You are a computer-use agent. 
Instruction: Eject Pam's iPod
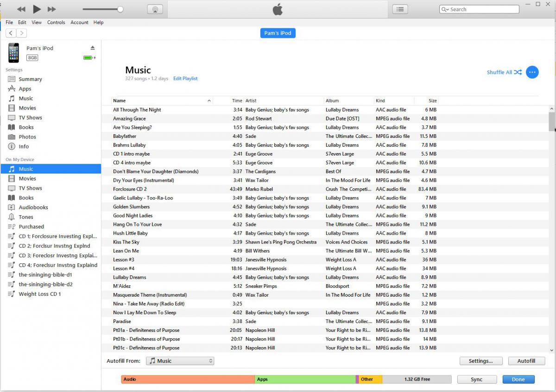(92, 48)
